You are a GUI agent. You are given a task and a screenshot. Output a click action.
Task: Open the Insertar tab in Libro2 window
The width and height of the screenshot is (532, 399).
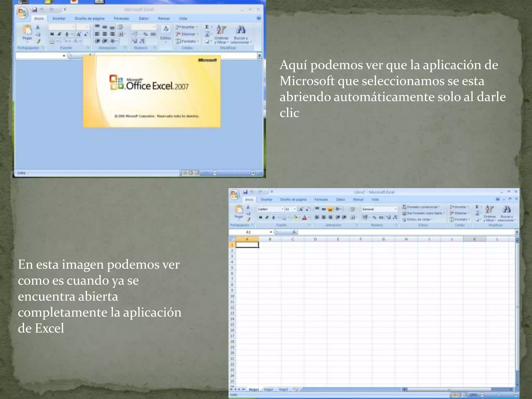coord(266,199)
